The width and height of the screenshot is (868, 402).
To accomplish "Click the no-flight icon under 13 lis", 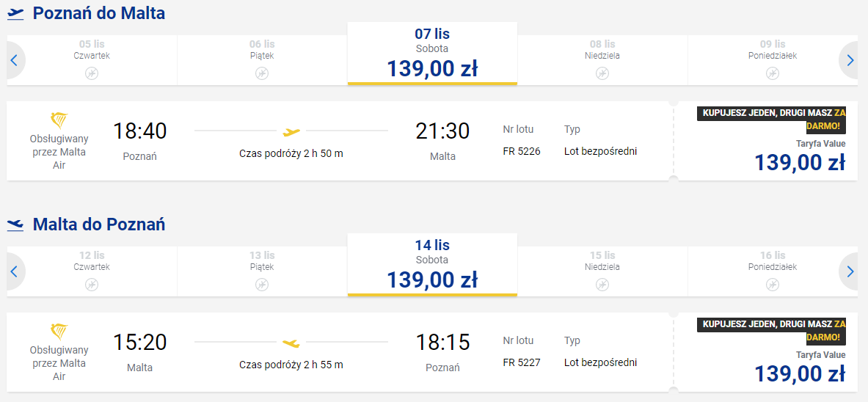I will coord(262,284).
